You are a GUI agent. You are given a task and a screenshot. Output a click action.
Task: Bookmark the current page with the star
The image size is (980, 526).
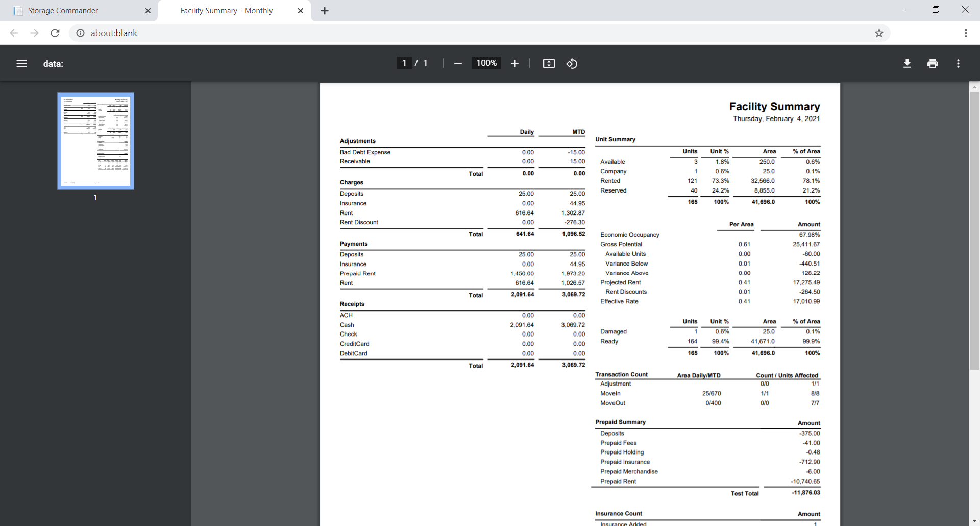[879, 33]
